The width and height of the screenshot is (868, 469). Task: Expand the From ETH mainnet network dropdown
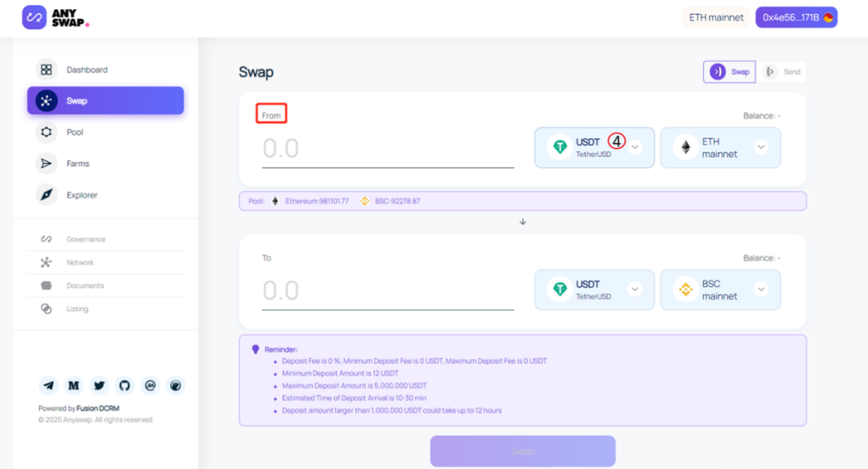[x=721, y=147]
